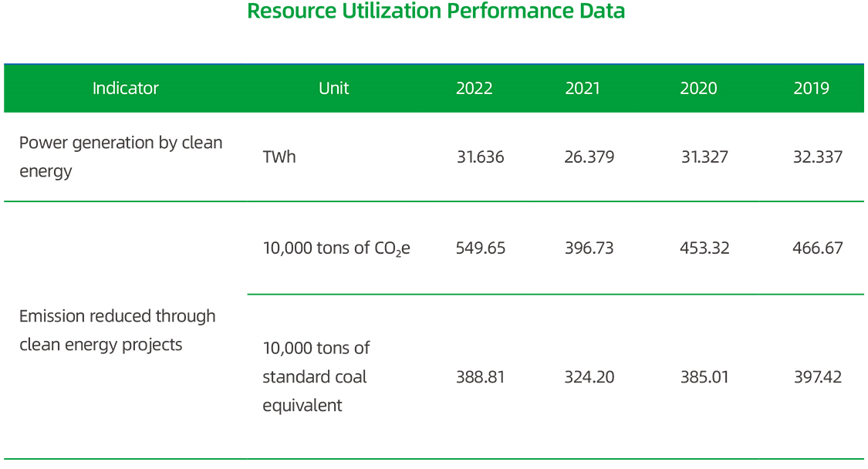Click the 'Resource Utilization Performance Data' title

click(435, 12)
